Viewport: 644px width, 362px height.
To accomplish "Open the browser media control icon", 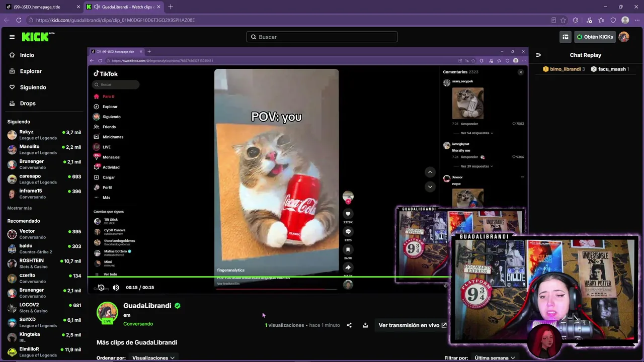I will [589, 20].
